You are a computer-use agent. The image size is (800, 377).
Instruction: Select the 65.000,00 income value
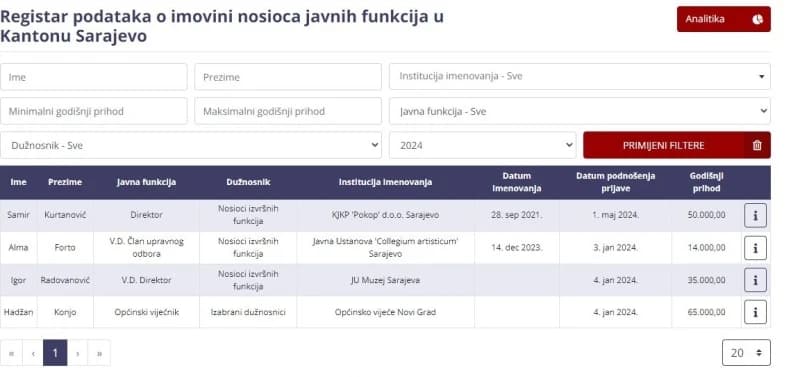pos(706,312)
